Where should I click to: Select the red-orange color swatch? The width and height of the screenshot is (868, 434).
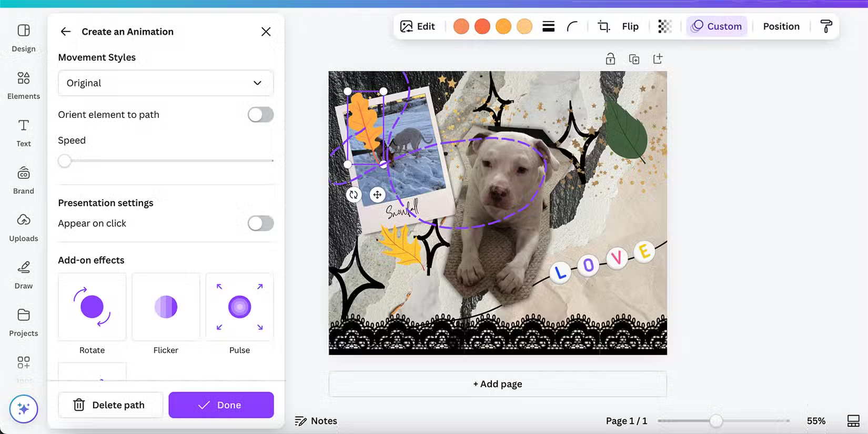click(x=482, y=26)
